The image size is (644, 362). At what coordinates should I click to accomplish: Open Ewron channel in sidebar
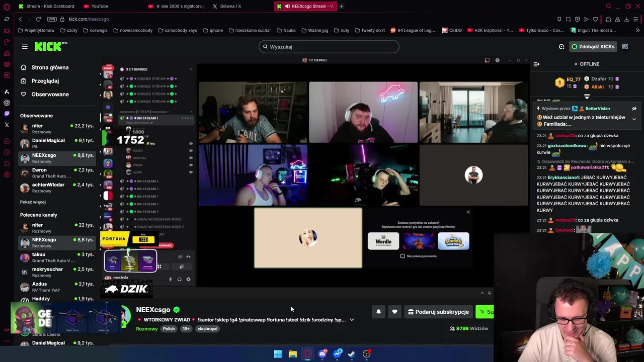[57, 173]
